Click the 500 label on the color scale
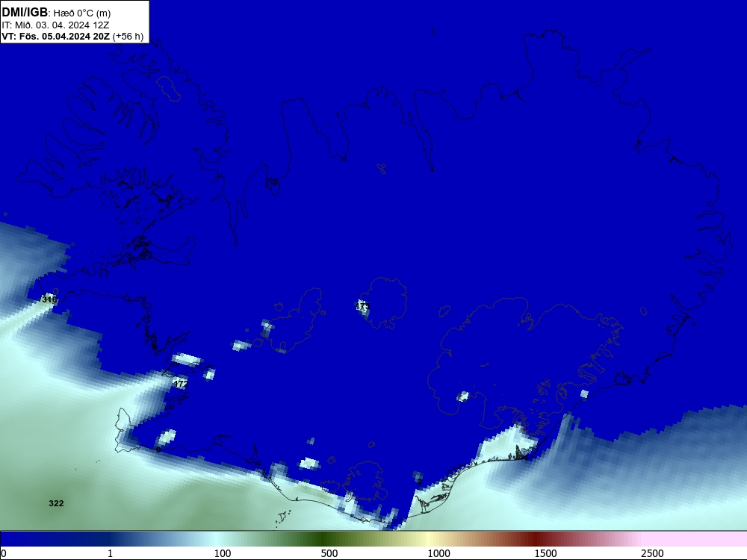 329,553
